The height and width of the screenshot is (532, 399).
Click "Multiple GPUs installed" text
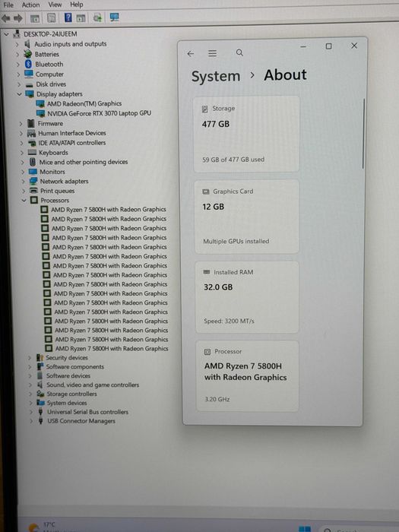236,241
